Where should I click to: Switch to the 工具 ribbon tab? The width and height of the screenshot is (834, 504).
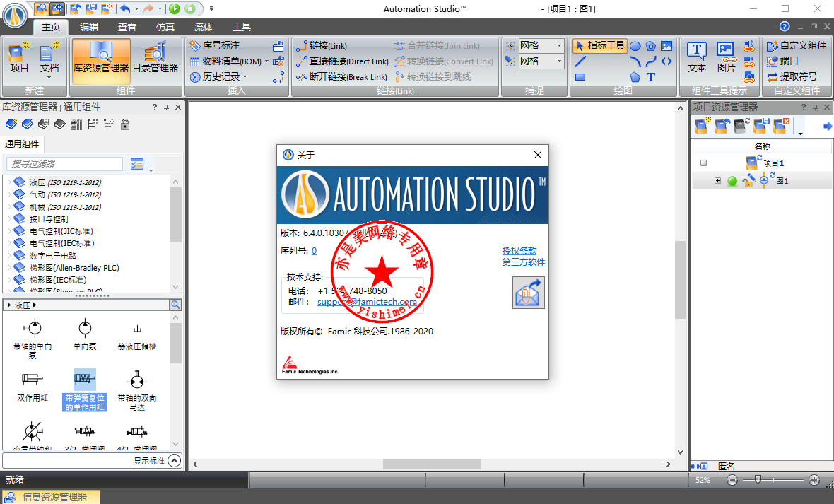(242, 27)
